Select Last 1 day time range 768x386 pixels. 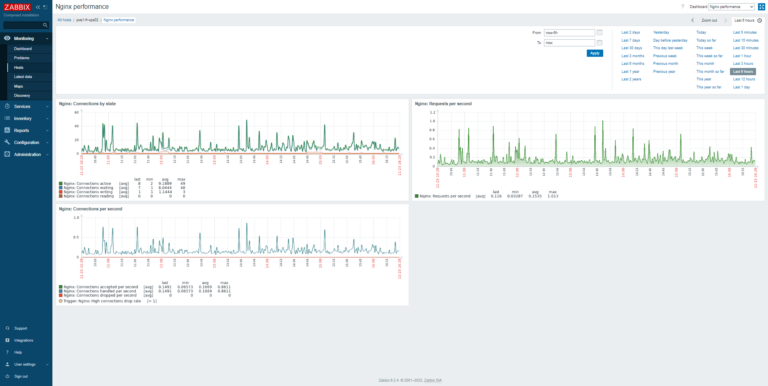pos(741,87)
